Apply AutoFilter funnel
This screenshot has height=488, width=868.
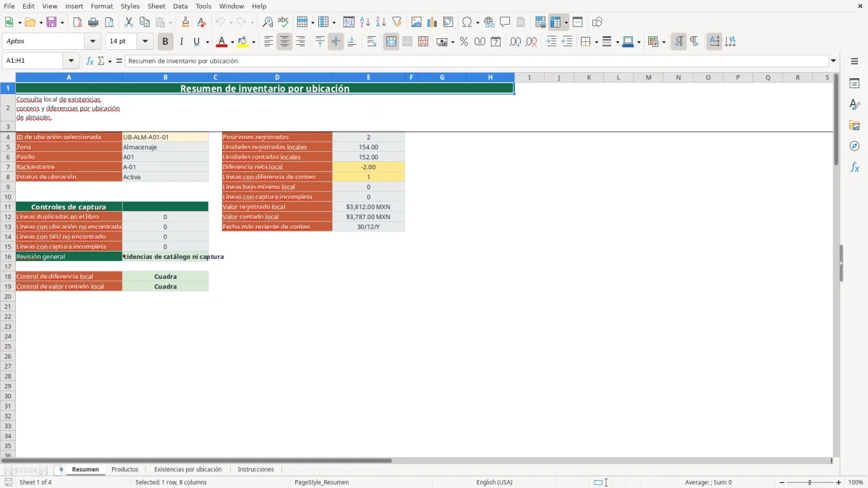coord(397,22)
